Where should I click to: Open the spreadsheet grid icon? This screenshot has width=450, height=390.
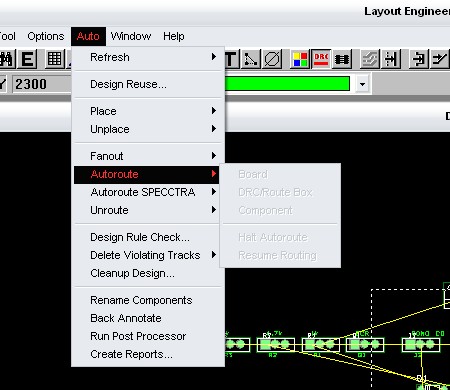point(54,59)
